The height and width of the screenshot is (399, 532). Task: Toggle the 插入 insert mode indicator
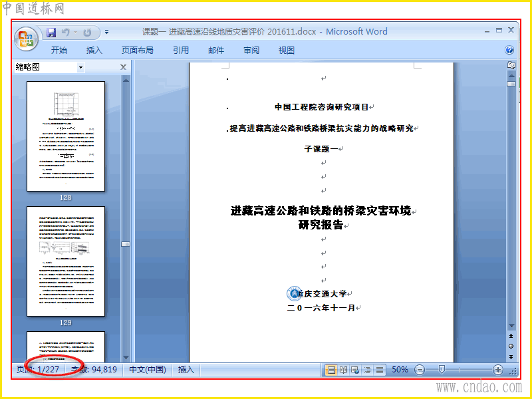point(186,370)
